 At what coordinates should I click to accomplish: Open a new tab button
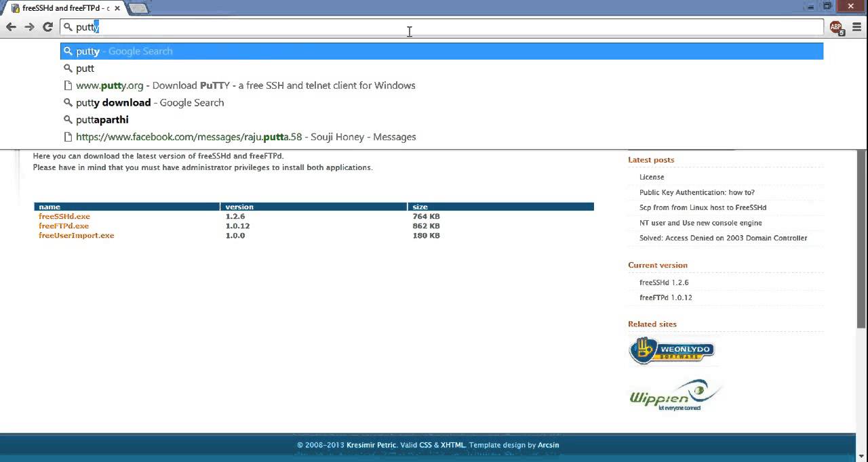pos(138,8)
